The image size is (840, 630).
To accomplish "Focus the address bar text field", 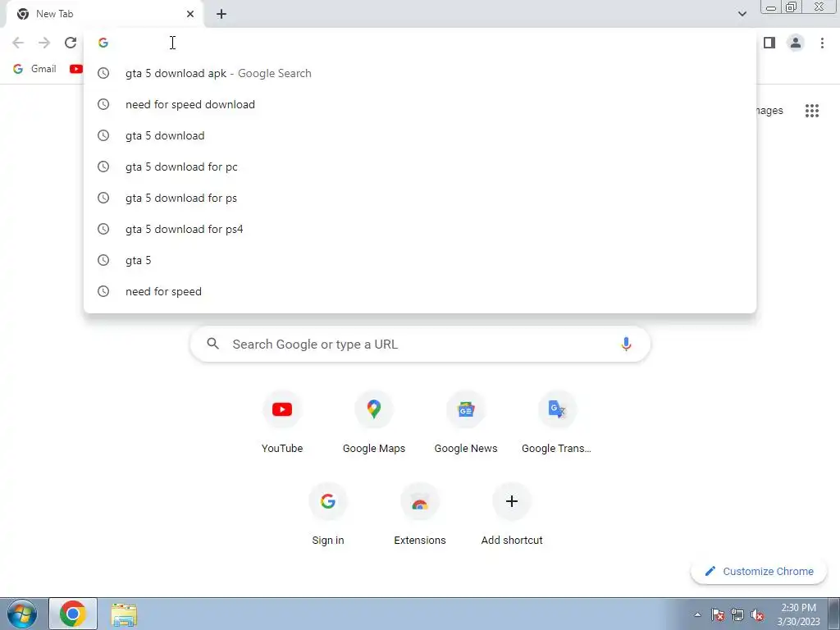I will click(x=420, y=43).
